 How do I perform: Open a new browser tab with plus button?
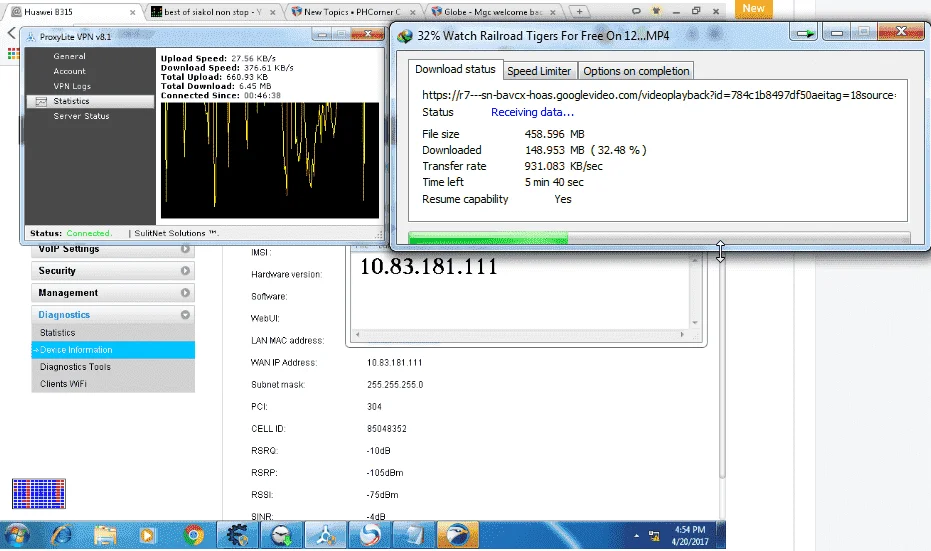click(580, 11)
